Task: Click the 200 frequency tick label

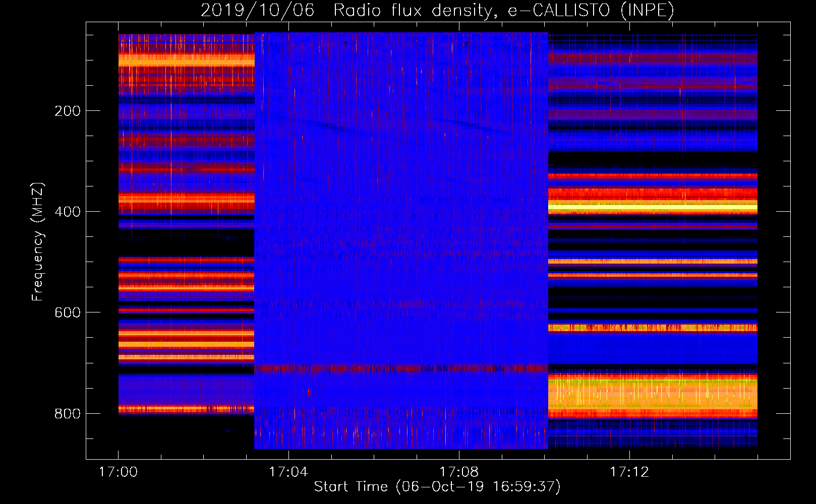Action: tap(68, 111)
